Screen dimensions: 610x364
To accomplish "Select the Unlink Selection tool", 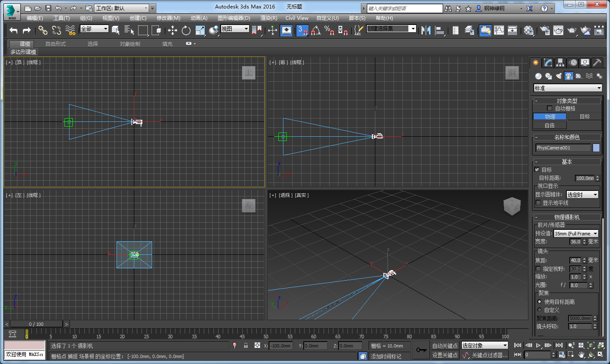I will pos(56,30).
